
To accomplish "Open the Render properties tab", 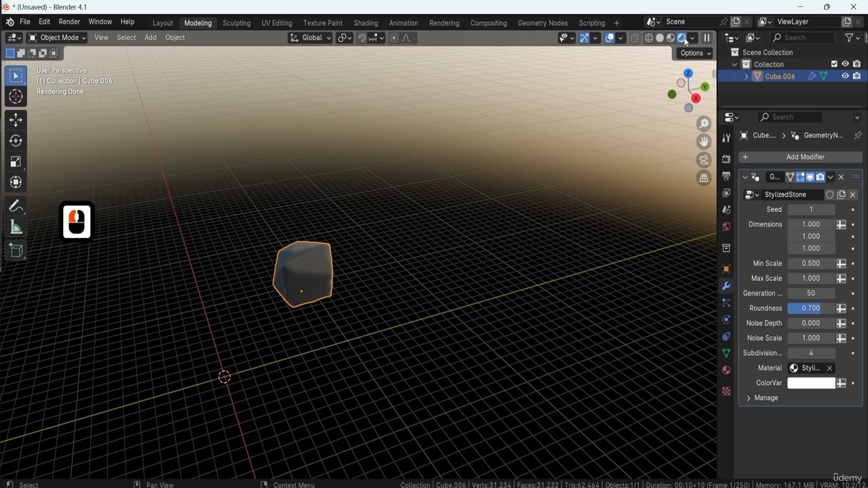I will (x=726, y=159).
